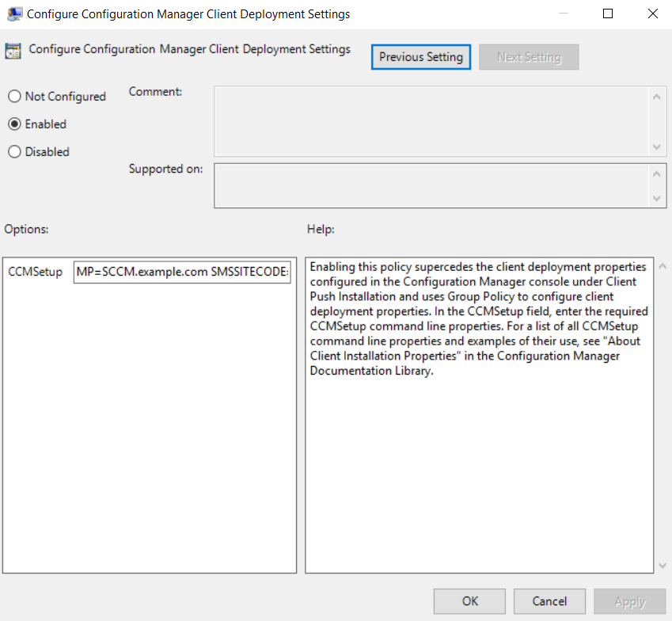The width and height of the screenshot is (672, 621).
Task: Go to the Previous Setting
Action: [x=421, y=57]
